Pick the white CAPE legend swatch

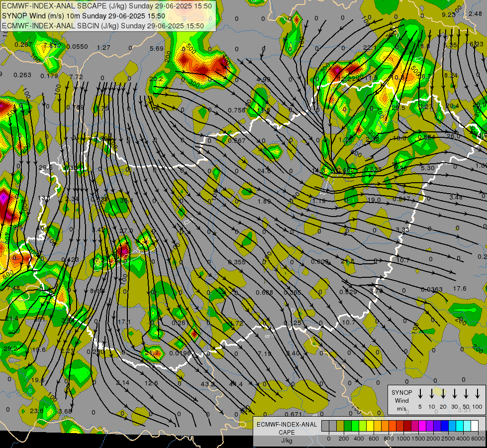click(x=474, y=426)
